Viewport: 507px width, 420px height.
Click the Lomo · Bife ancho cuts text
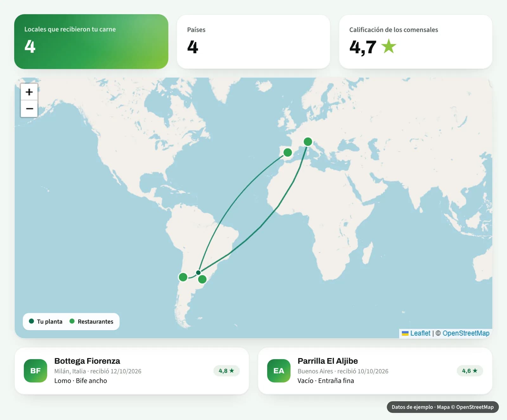80,381
